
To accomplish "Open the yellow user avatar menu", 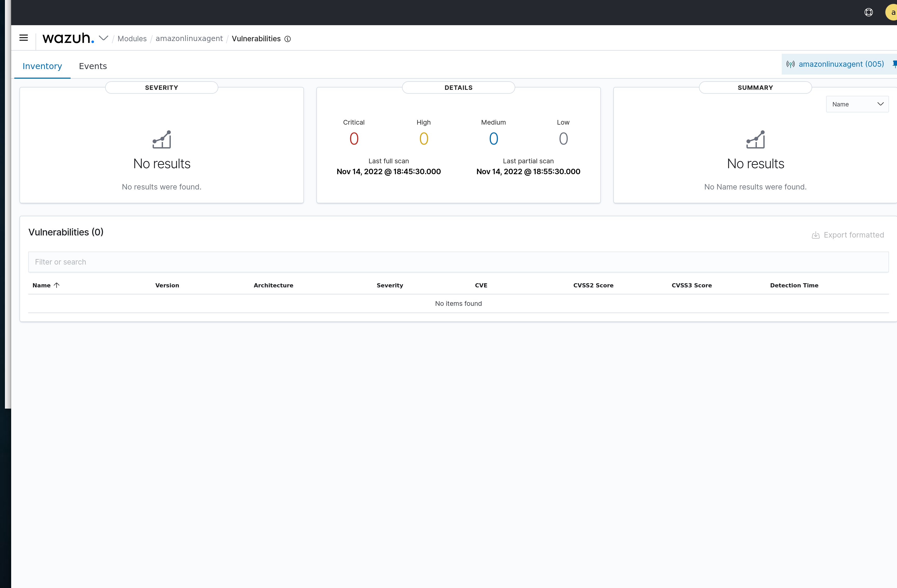I will (x=892, y=12).
